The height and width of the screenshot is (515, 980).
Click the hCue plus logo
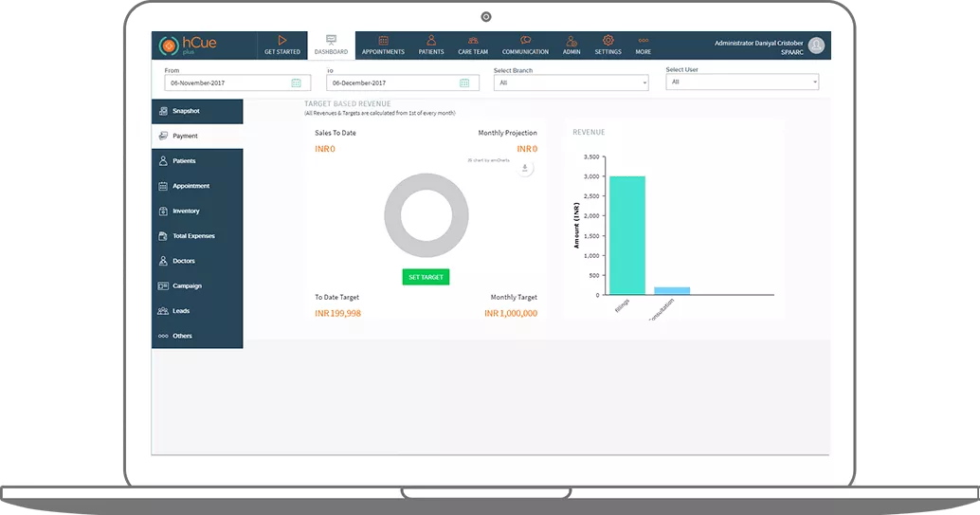coord(188,46)
